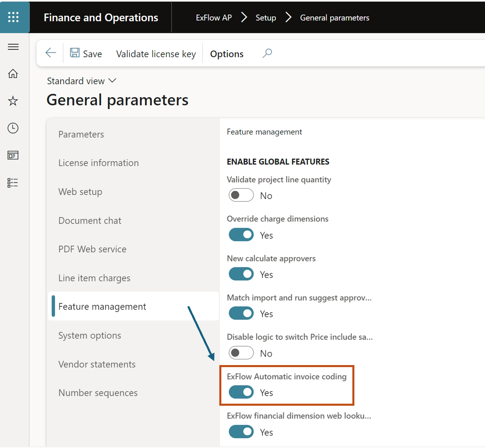Click the search magnifier in action pane
The width and height of the screenshot is (485, 448).
(267, 53)
